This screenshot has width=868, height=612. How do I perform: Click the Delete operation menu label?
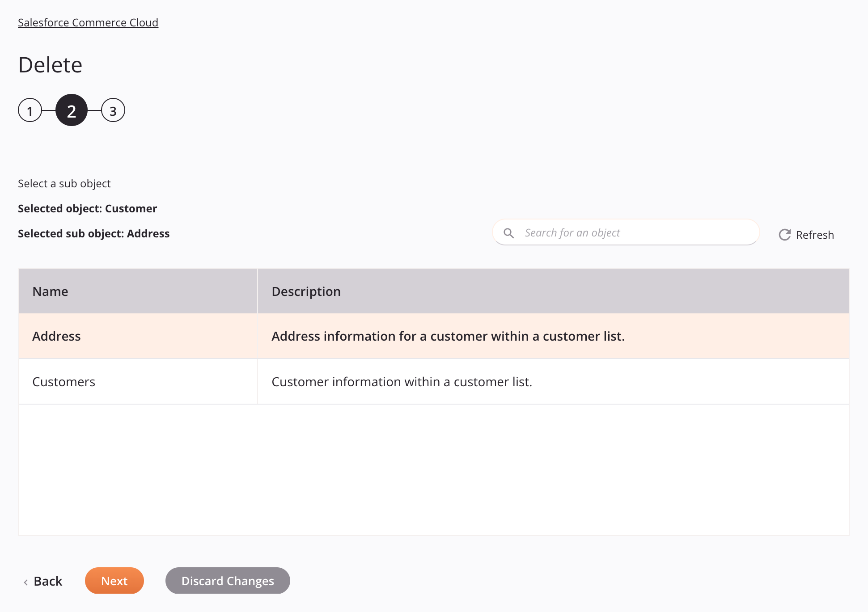click(50, 64)
